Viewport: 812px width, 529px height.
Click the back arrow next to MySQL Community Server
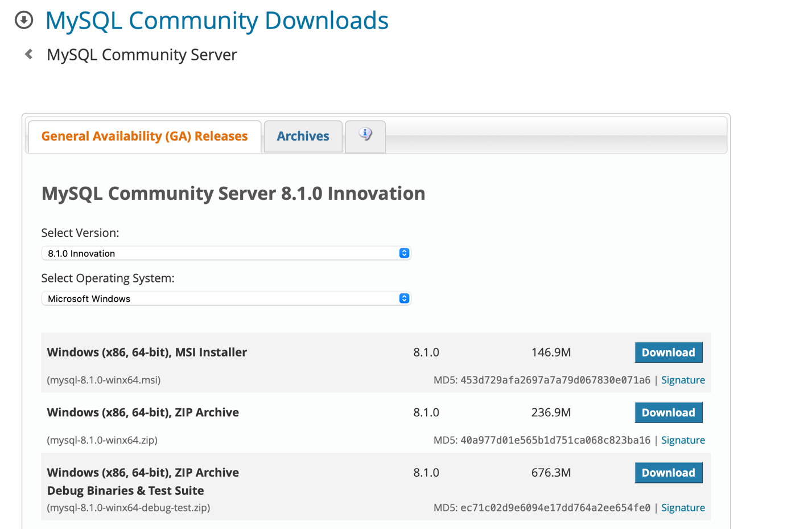point(28,54)
